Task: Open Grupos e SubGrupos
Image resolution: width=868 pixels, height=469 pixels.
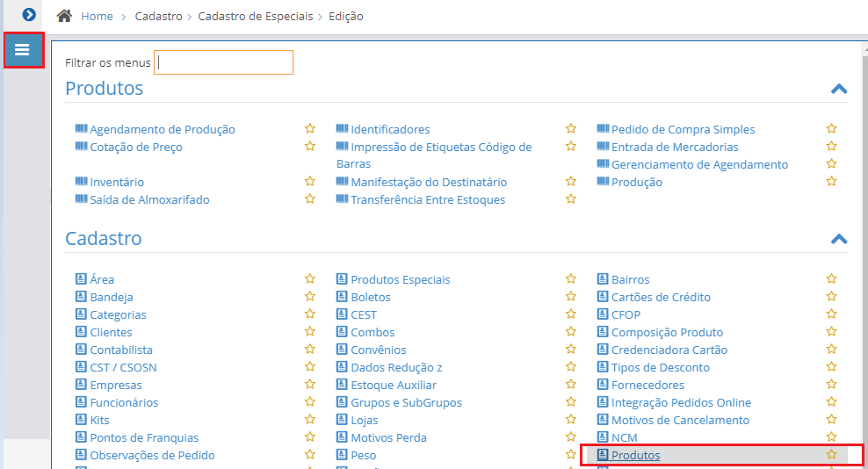Action: pos(406,403)
